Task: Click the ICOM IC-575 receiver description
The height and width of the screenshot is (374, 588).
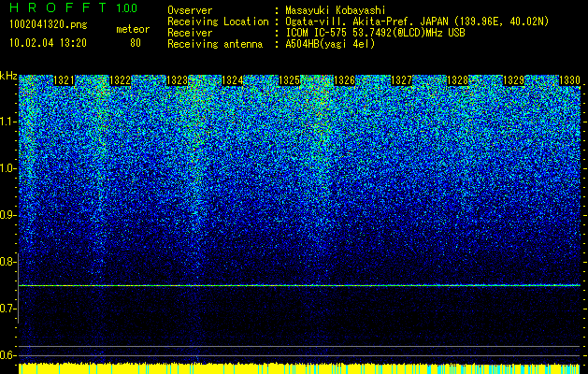Action: (x=375, y=33)
